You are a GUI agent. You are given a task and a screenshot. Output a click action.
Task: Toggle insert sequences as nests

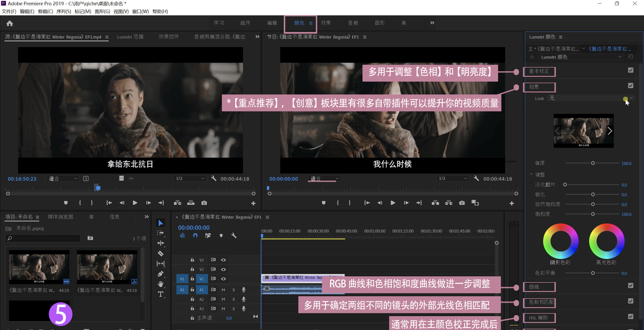[182, 236]
